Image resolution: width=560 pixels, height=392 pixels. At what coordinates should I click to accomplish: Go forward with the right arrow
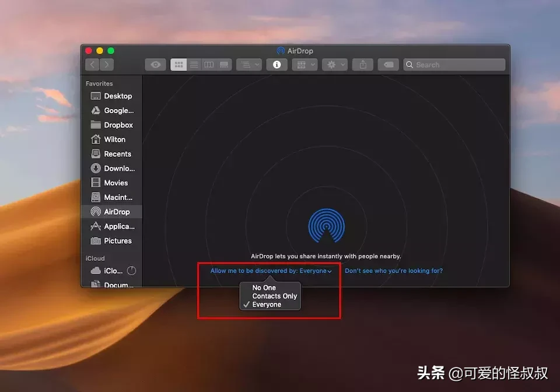106,65
